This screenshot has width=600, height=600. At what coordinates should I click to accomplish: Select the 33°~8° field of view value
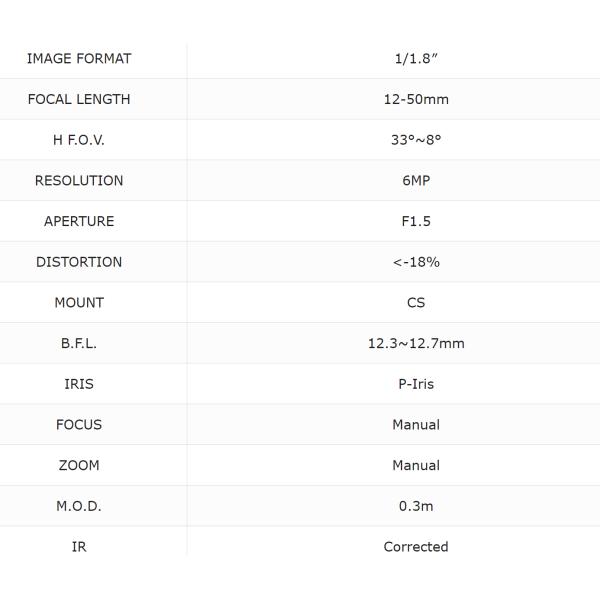point(416,140)
